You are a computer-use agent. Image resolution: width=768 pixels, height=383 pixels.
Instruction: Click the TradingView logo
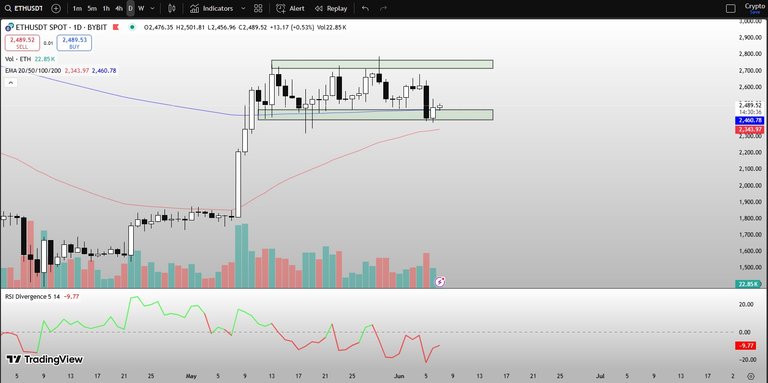tap(45, 359)
